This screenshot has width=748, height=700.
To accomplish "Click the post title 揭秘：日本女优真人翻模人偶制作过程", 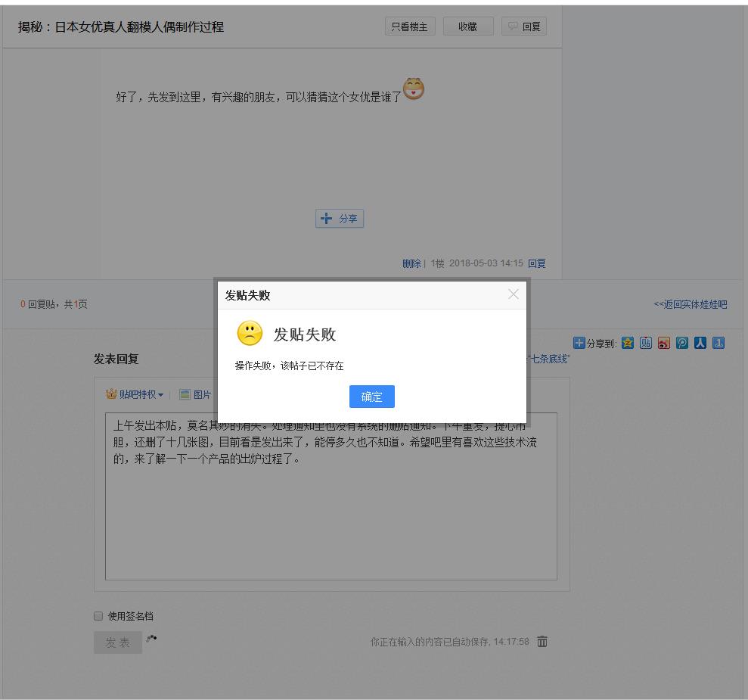I will tap(121, 26).
